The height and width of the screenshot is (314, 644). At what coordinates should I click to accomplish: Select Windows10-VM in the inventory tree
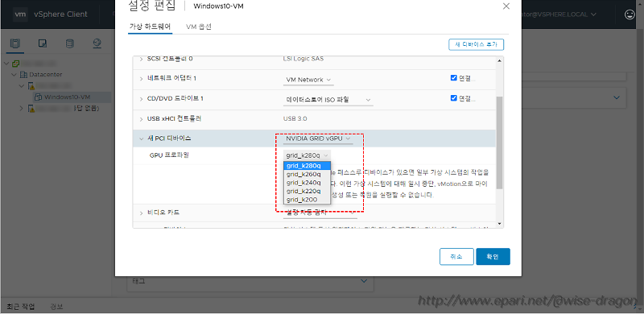[68, 97]
